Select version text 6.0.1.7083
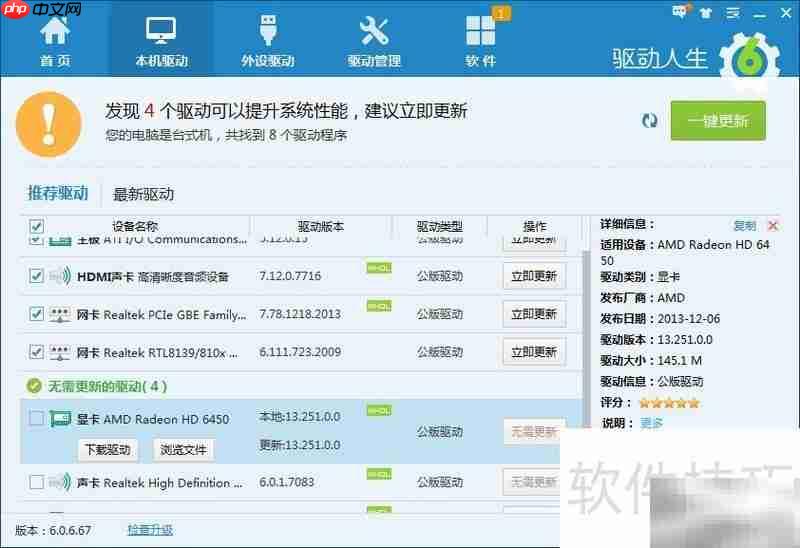800x548 pixels. 287,482
